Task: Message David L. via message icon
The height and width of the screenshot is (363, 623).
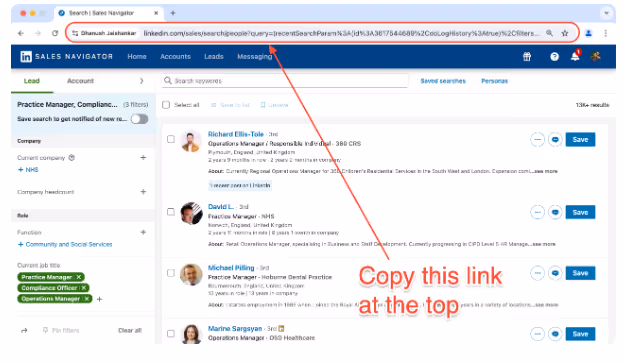Action: 555,212
